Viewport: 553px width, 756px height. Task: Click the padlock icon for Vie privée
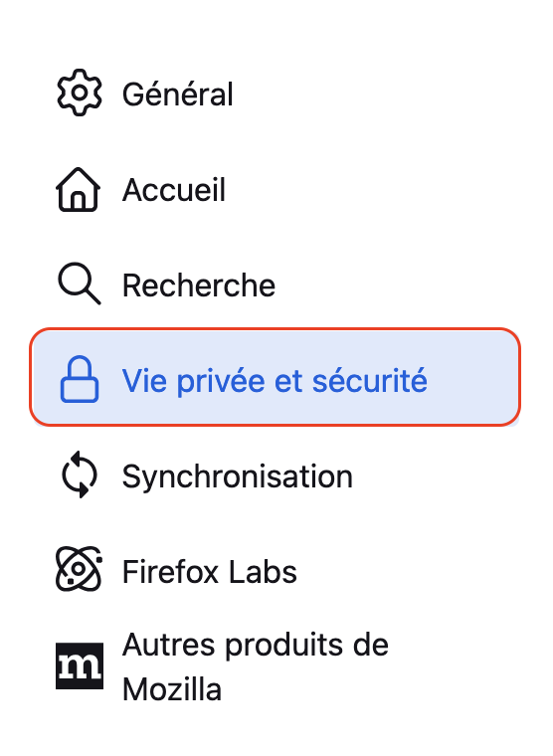pyautogui.click(x=80, y=379)
